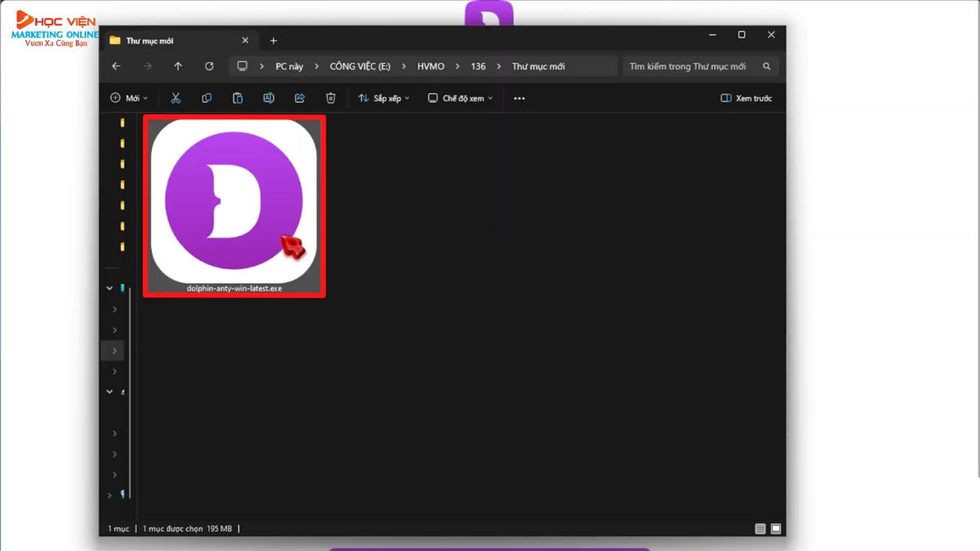Share the selected file
Image resolution: width=980 pixels, height=551 pixels.
point(300,98)
